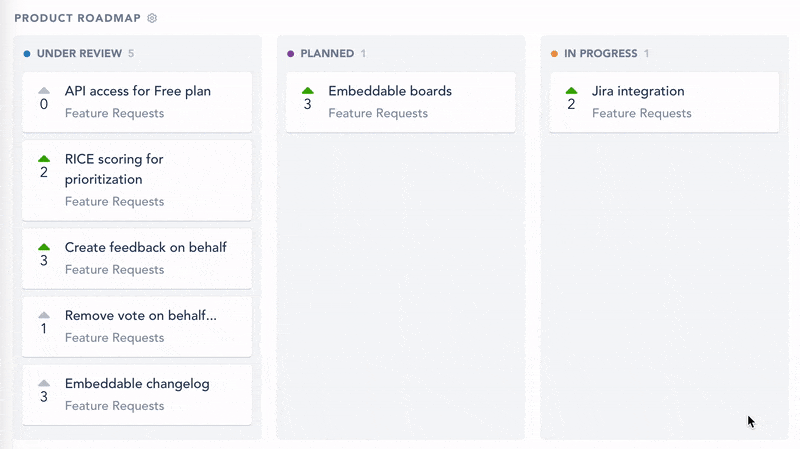Open Jira integration card
The width and height of the screenshot is (800, 449).
pos(664,102)
